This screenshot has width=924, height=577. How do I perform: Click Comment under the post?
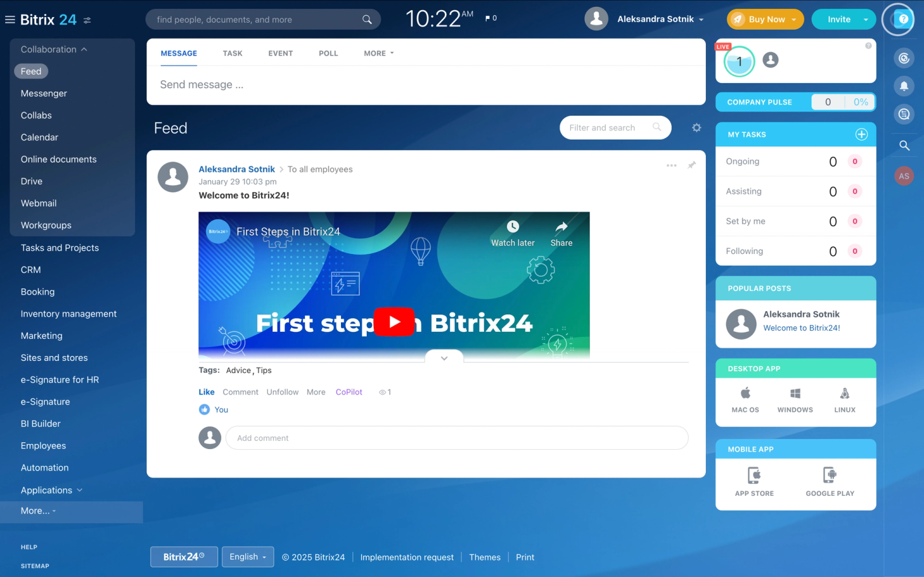click(x=240, y=392)
